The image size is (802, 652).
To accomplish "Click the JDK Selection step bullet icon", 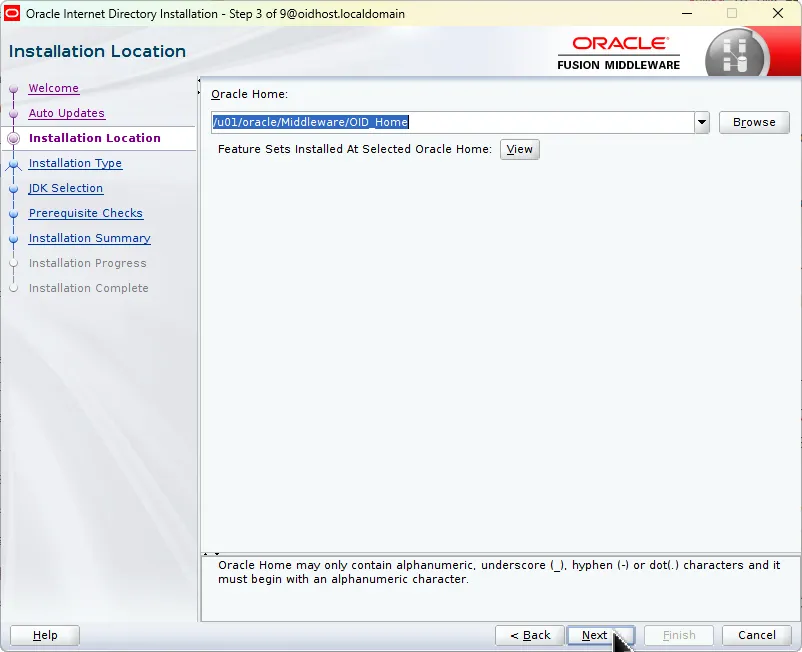I will point(14,189).
